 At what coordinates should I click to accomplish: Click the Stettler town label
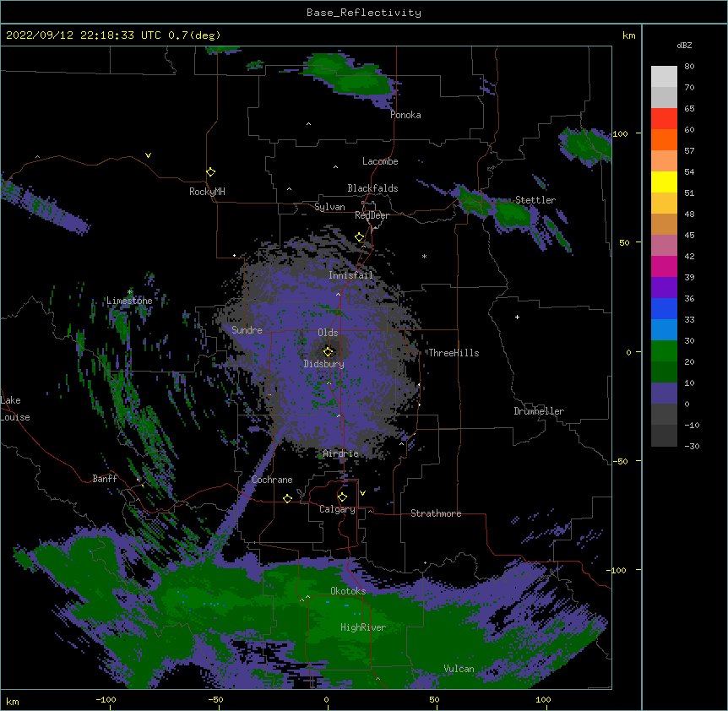(535, 200)
